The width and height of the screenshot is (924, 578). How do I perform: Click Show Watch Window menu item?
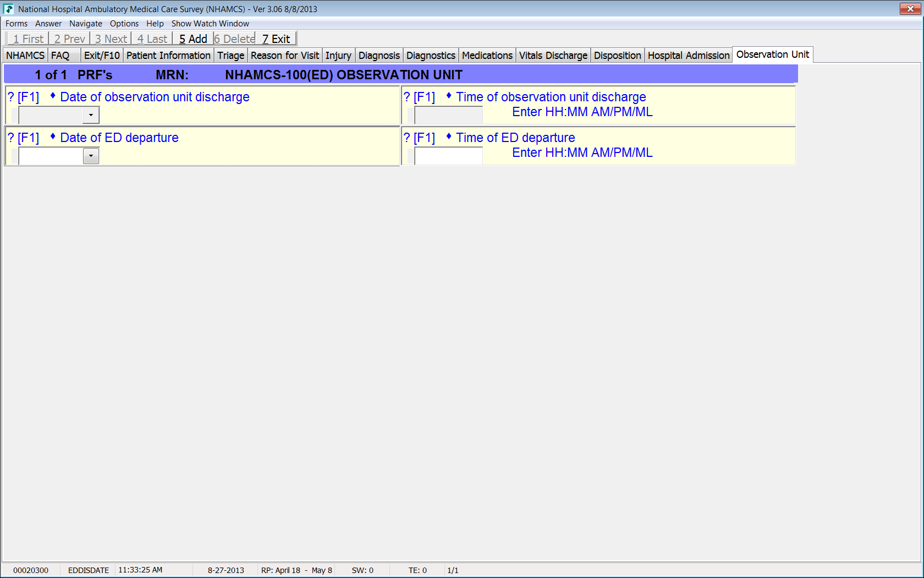click(210, 24)
